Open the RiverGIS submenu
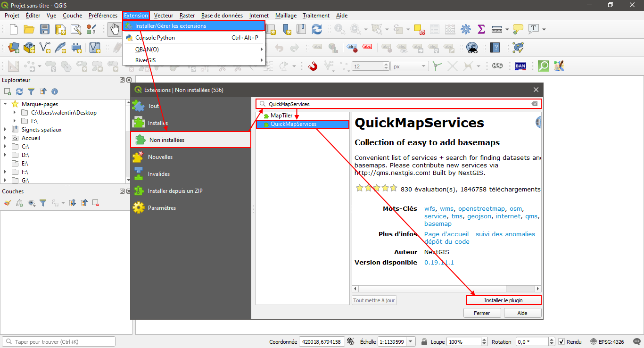Image resolution: width=644 pixels, height=348 pixels. [x=194, y=60]
